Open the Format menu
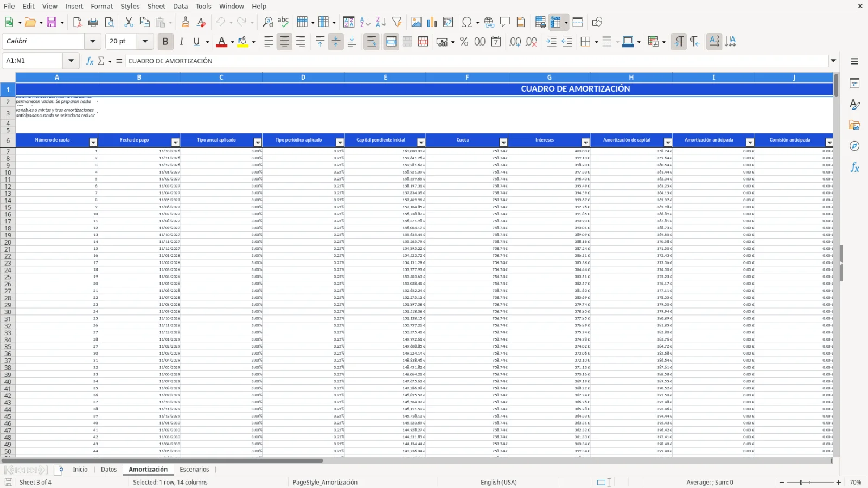The image size is (868, 488). click(x=101, y=6)
